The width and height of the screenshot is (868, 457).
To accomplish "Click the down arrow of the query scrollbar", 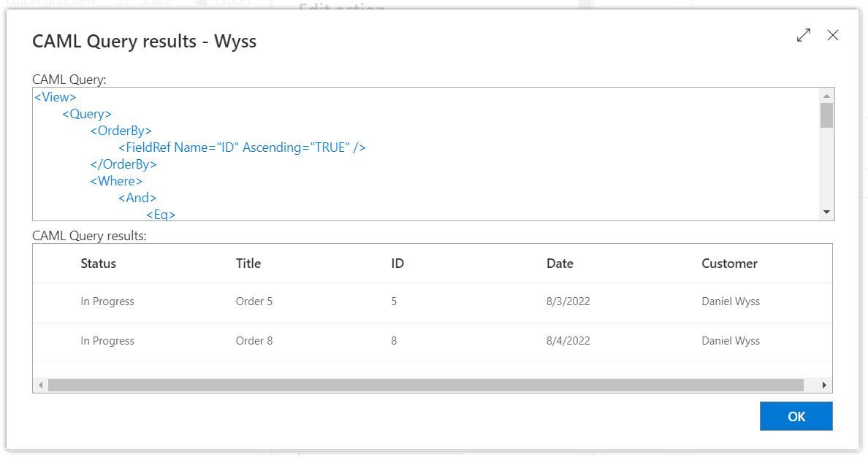I will (x=826, y=212).
